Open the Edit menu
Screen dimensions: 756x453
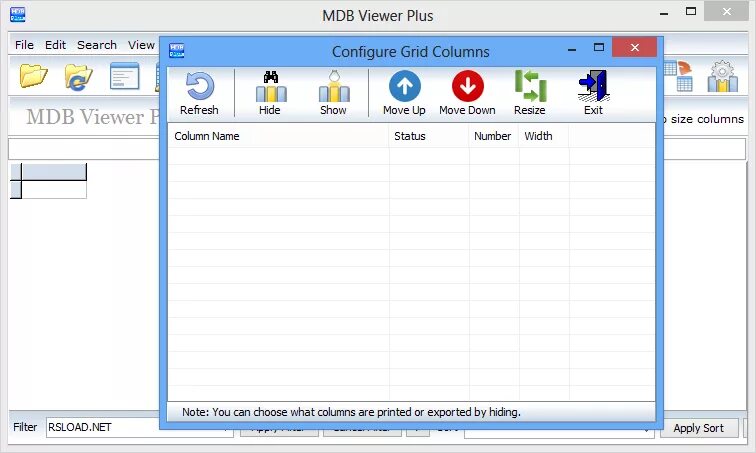[55, 45]
